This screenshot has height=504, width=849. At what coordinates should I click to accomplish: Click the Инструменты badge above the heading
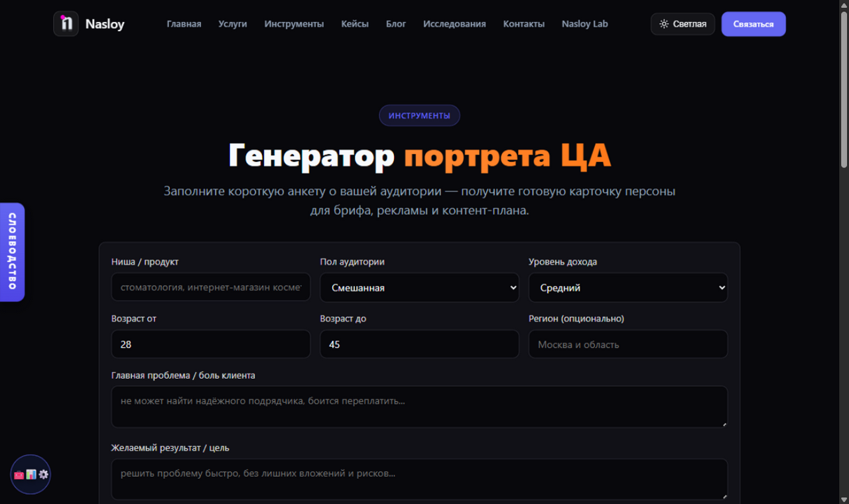(x=419, y=115)
